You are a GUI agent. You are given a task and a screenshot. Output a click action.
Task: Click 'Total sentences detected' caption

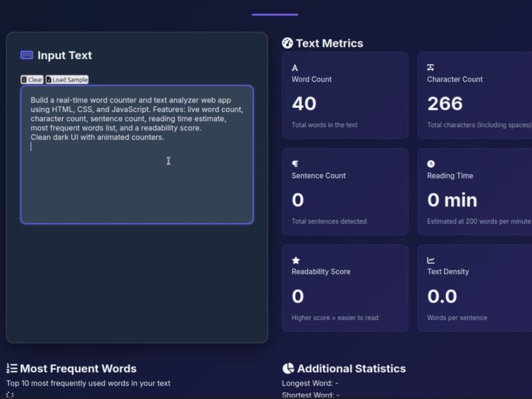click(x=329, y=221)
